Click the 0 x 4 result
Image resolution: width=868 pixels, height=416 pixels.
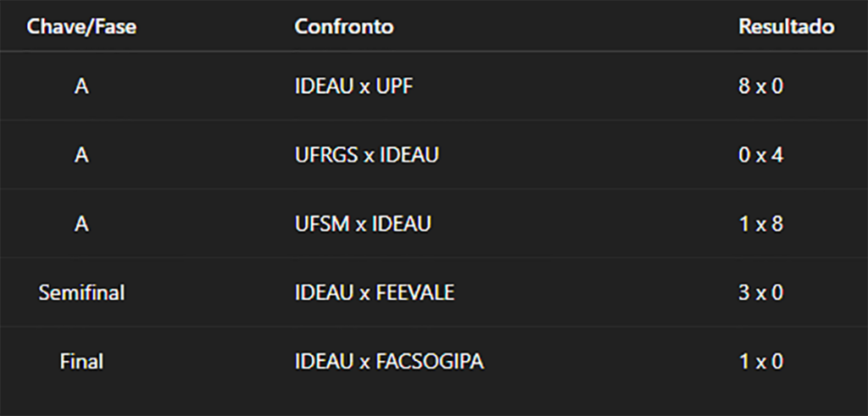760,155
